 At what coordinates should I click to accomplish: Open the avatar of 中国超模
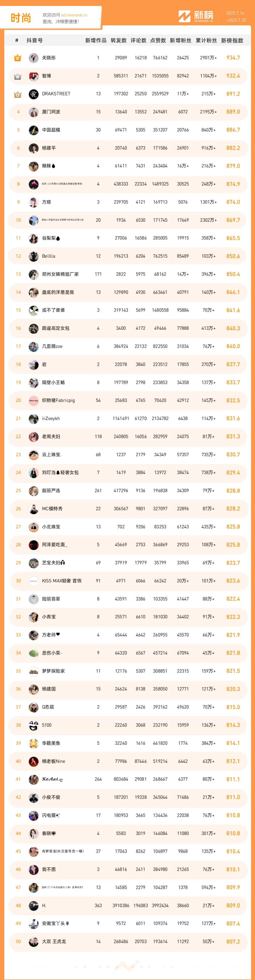tap(34, 130)
